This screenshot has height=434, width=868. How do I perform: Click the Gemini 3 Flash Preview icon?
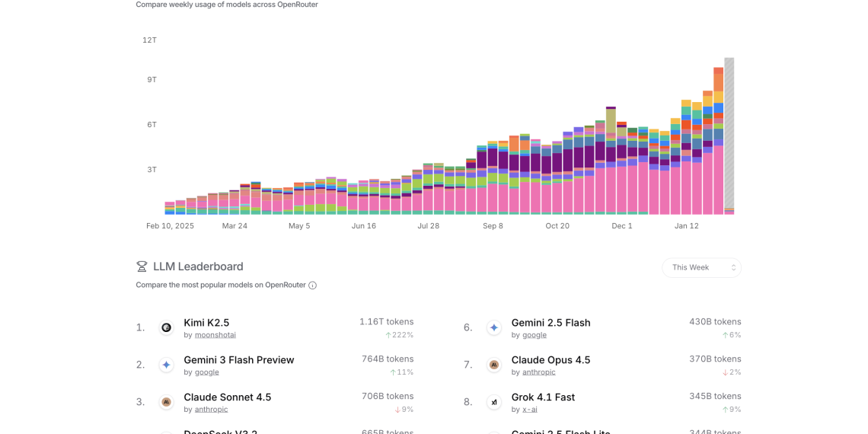(x=166, y=365)
